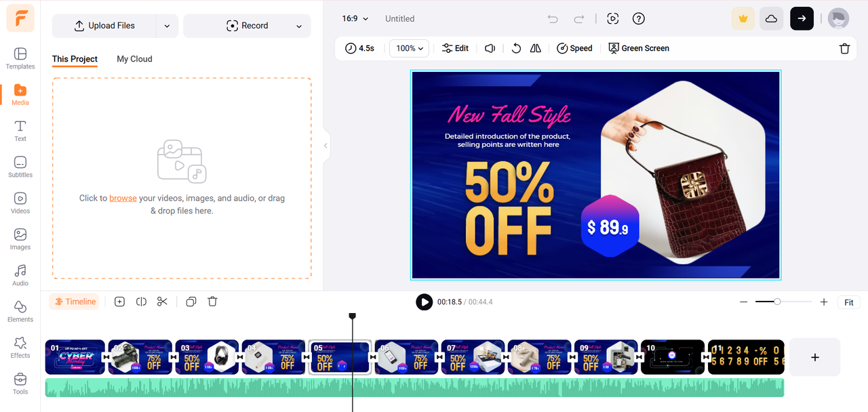The image size is (868, 412).
Task: Open the Videos sidebar panel
Action: [x=20, y=203]
